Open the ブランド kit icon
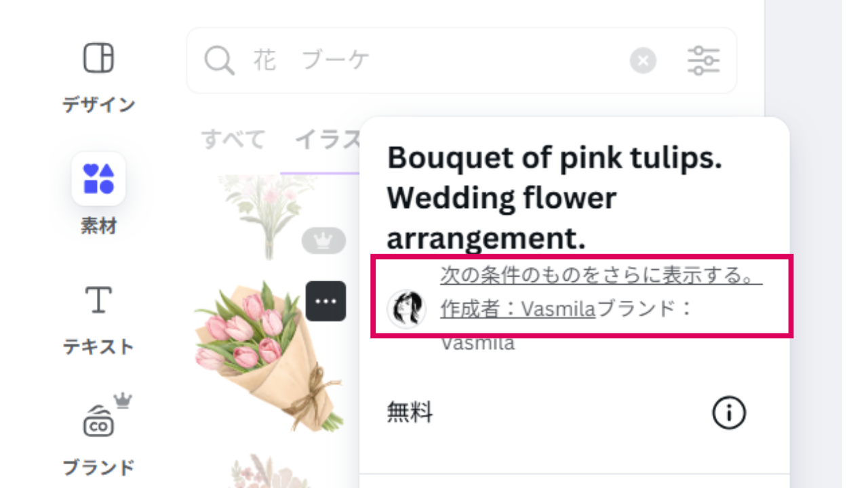This screenshot has height=488, width=868. [x=99, y=420]
